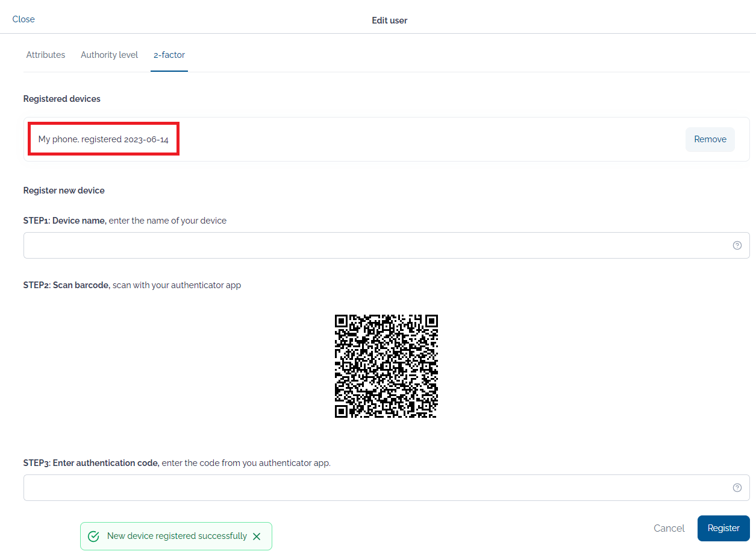
Task: Open help icon in authentication code field
Action: coord(737,488)
